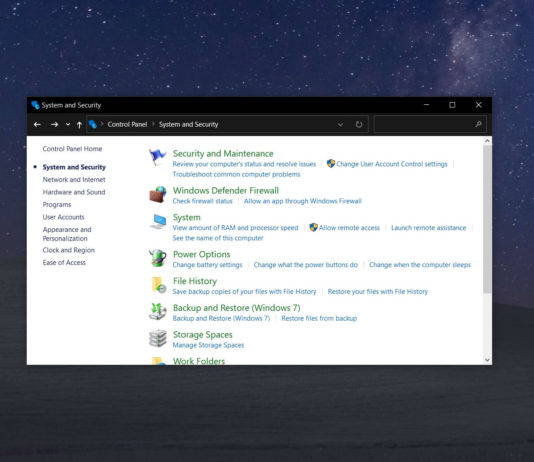Select System and Security in sidebar
The width and height of the screenshot is (534, 462).
(x=74, y=167)
